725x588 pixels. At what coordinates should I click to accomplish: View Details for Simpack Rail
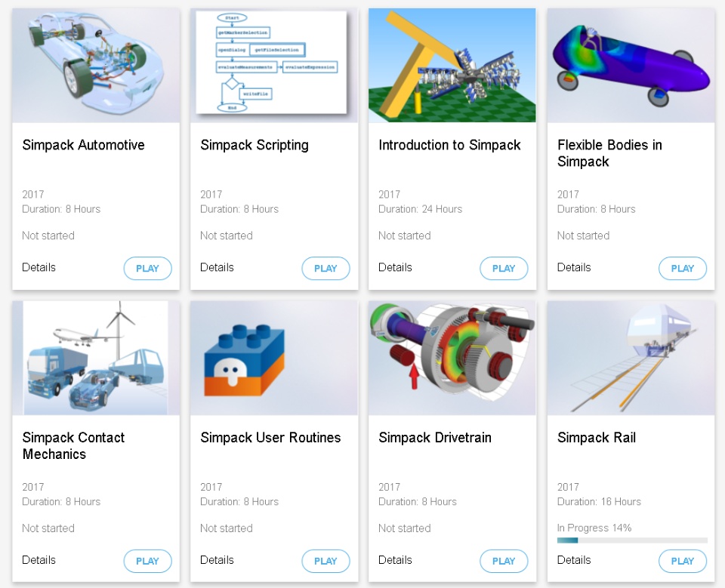coord(574,560)
